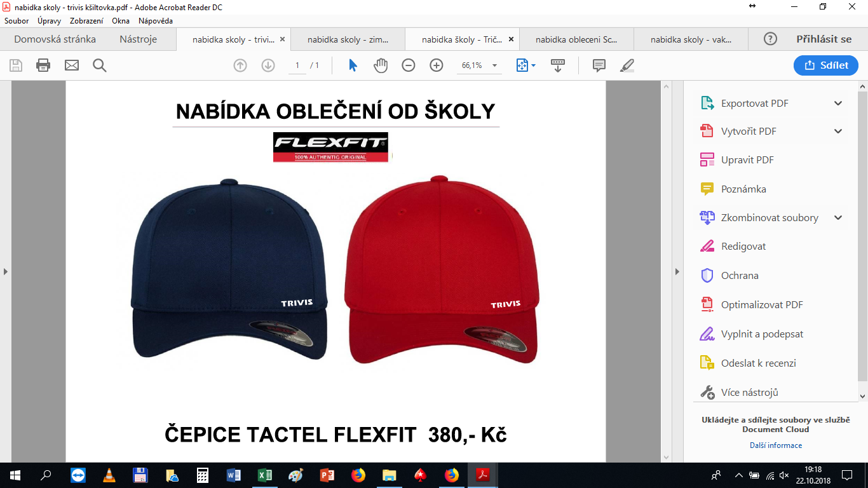Send file by email envelope icon

click(72, 65)
